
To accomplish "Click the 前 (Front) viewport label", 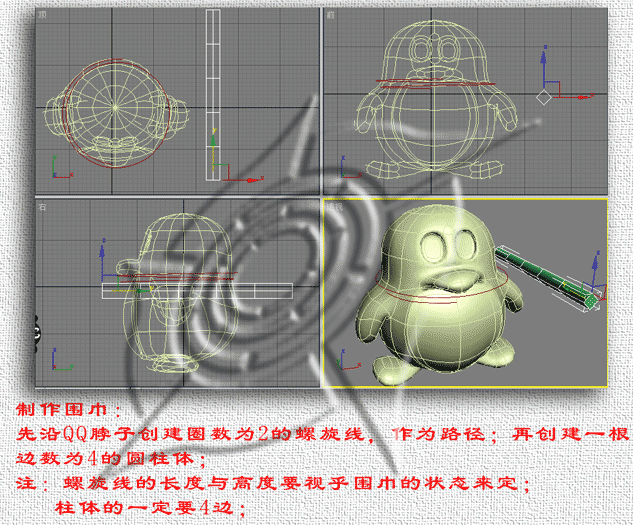I will [331, 15].
